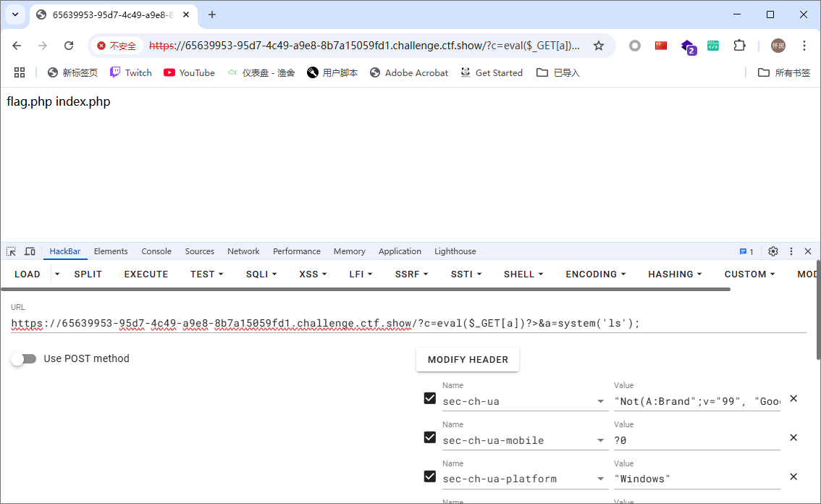Click the address bar URL

point(364,46)
